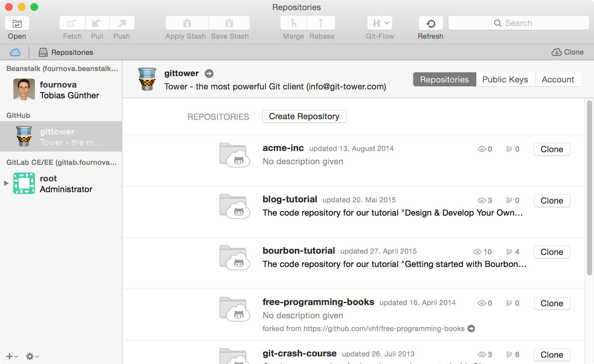Click the Pull toolbar icon

pos(97,23)
